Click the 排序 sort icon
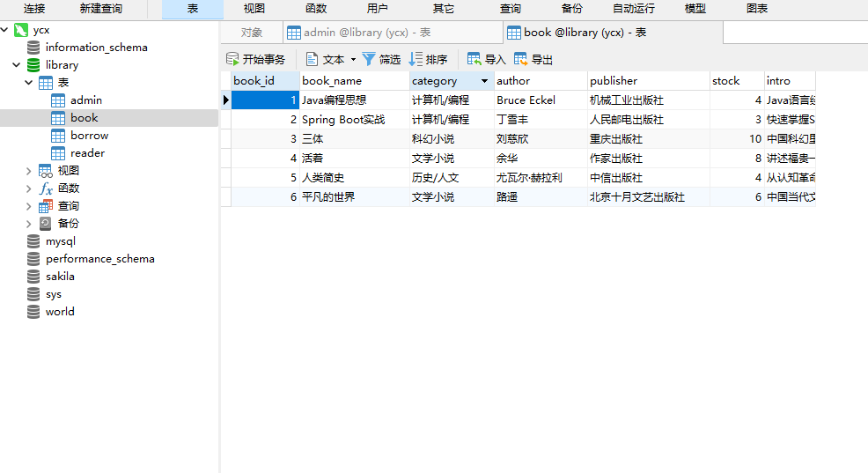868x473 pixels. click(x=416, y=59)
